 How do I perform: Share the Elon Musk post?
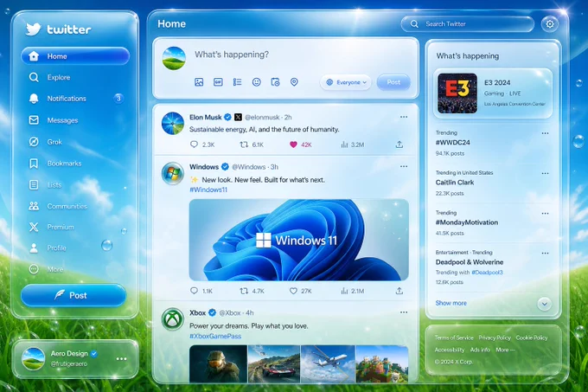[399, 145]
